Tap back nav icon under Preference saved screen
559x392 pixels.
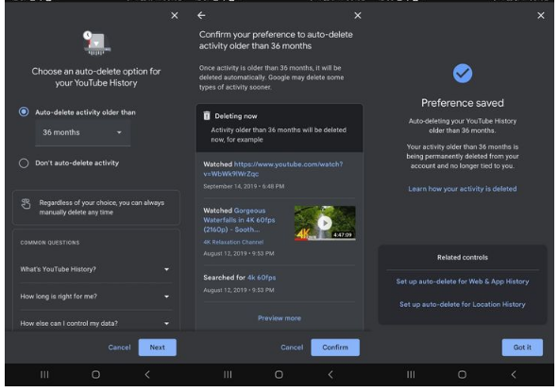click(x=514, y=374)
